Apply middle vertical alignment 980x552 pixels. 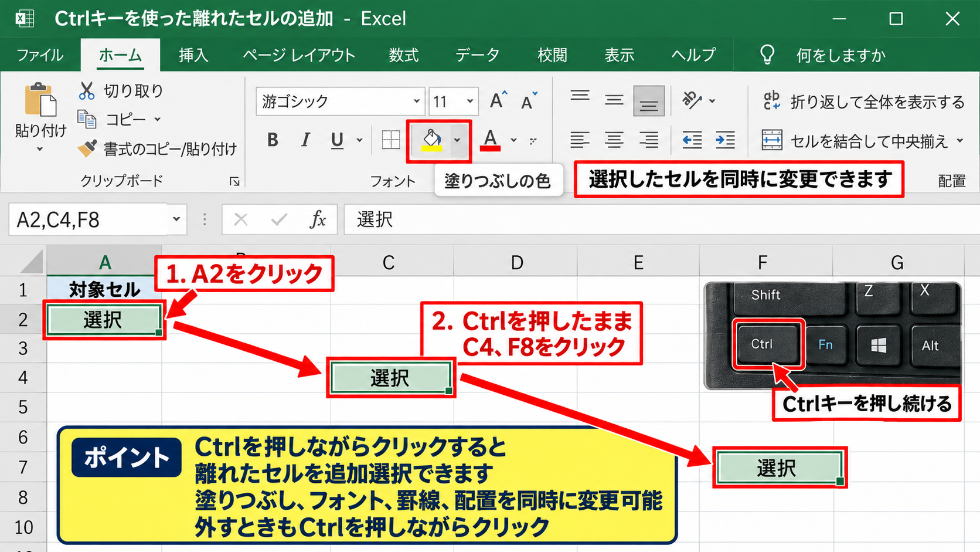pyautogui.click(x=614, y=100)
